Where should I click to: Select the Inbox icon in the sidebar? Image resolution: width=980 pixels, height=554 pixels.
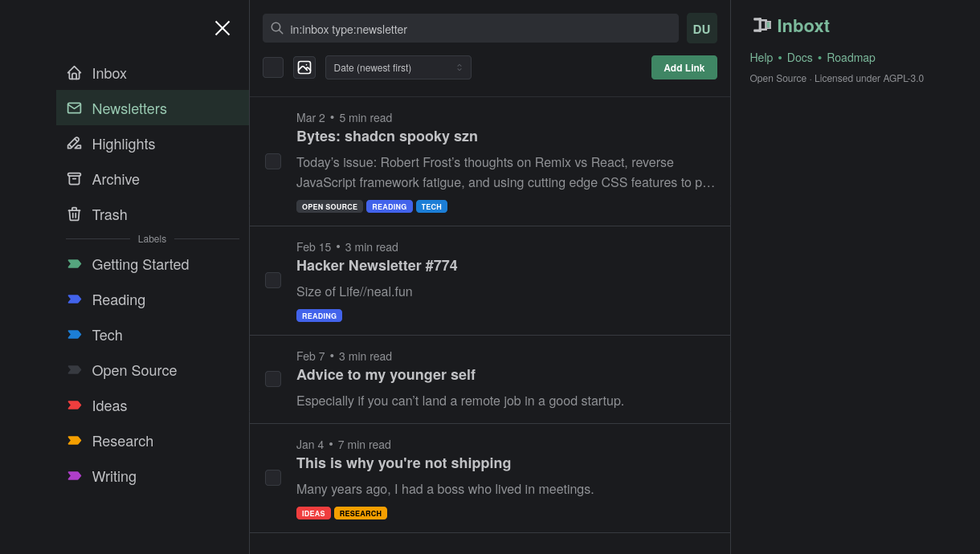pos(74,73)
